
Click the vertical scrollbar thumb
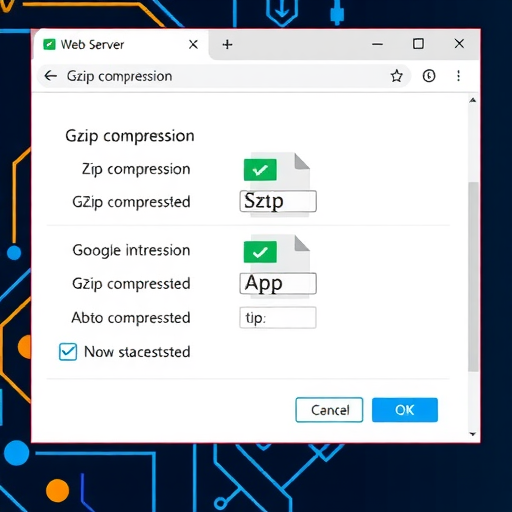pos(473,277)
